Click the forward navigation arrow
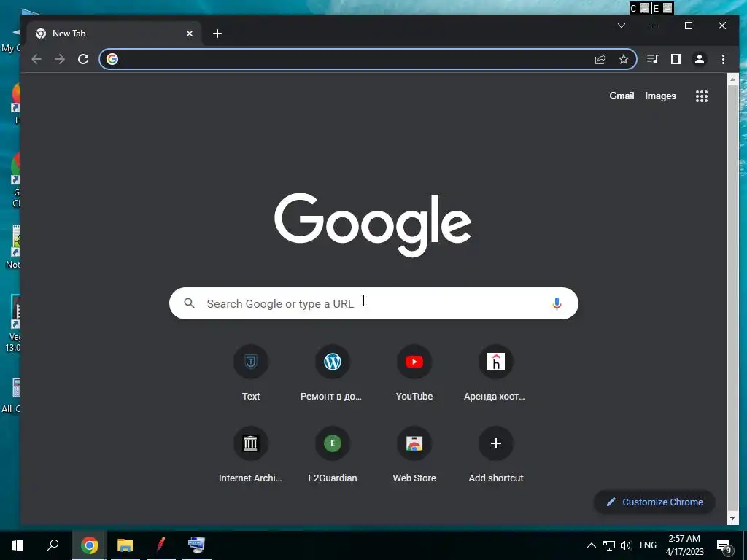747x560 pixels. 60,59
